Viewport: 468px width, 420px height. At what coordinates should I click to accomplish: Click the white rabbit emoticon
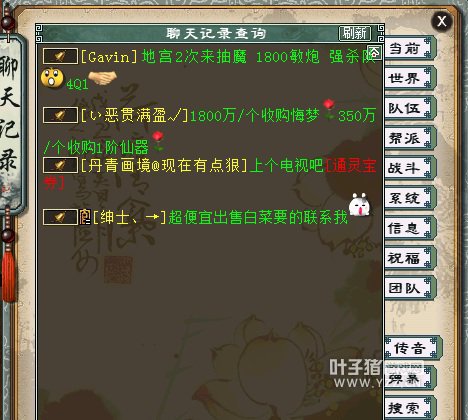click(x=359, y=204)
